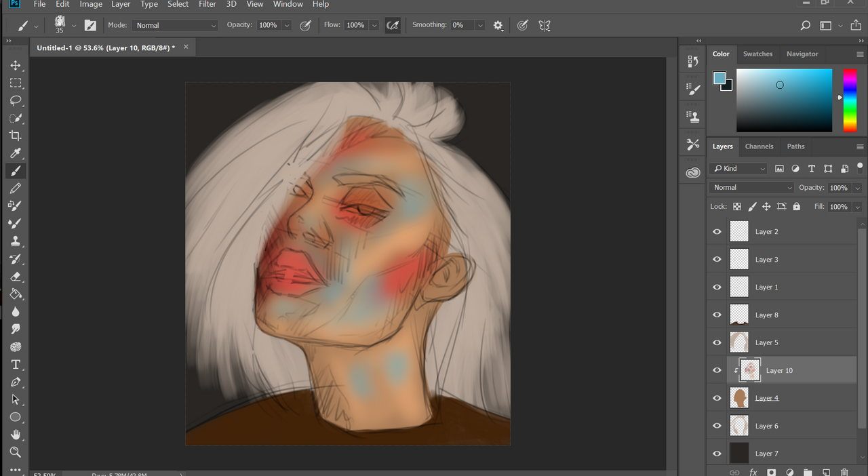868x476 pixels.
Task: Open the Select menu
Action: [x=178, y=4]
